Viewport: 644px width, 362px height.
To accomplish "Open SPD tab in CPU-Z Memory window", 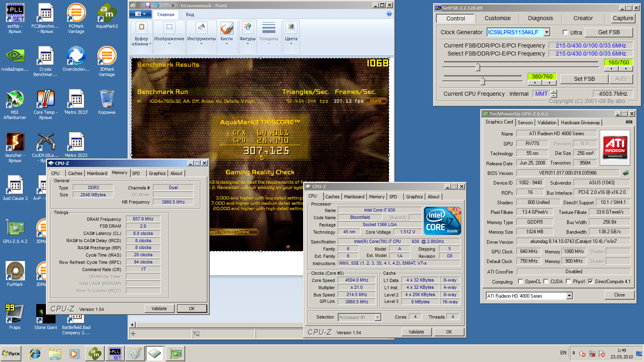I will [136, 173].
